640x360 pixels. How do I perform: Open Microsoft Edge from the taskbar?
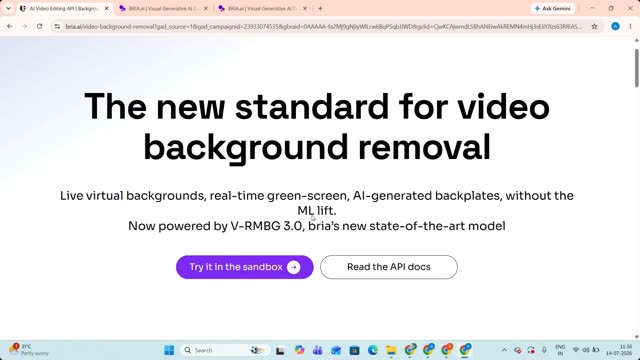(x=373, y=350)
